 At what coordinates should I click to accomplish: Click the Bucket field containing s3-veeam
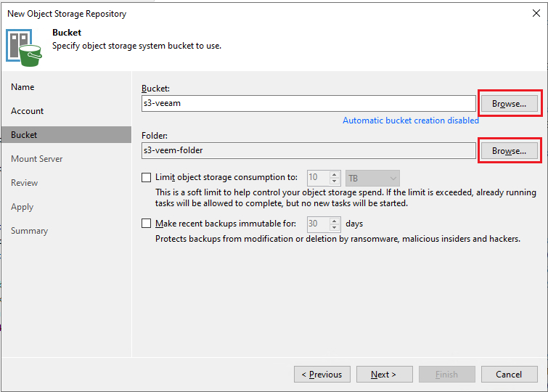pyautogui.click(x=308, y=103)
